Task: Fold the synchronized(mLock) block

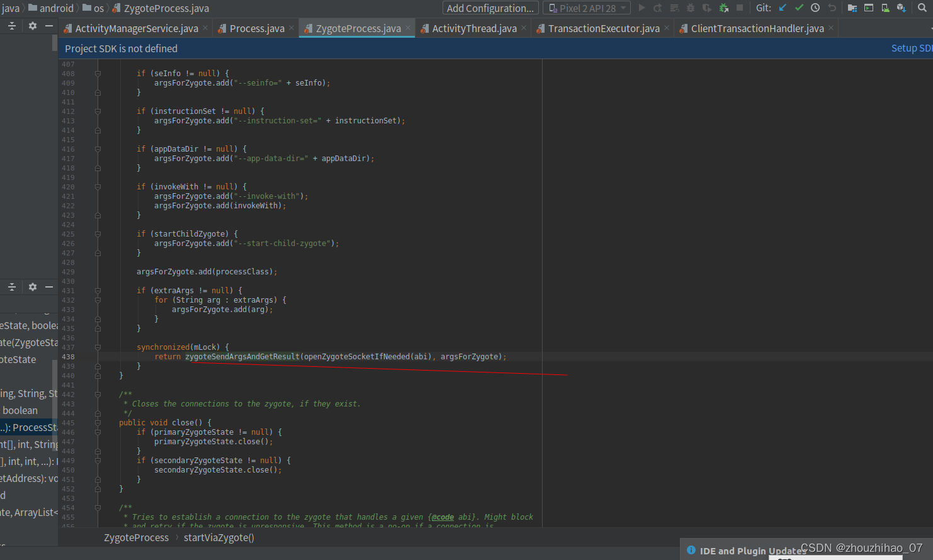Action: (98, 347)
